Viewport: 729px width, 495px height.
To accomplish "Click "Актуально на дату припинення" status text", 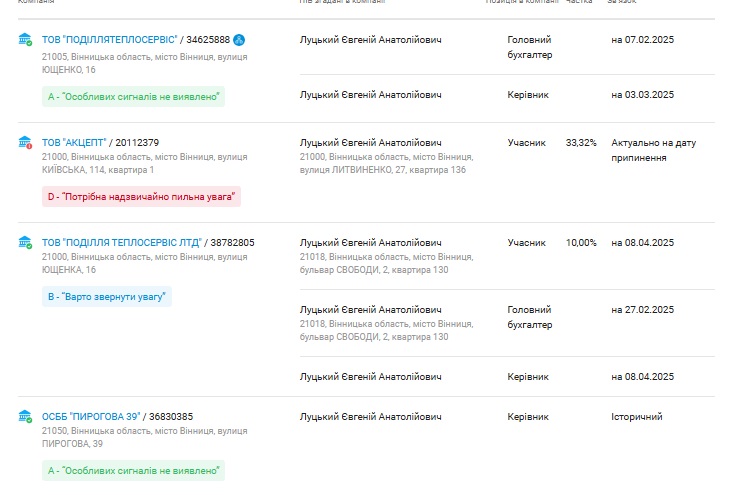I will (x=653, y=150).
